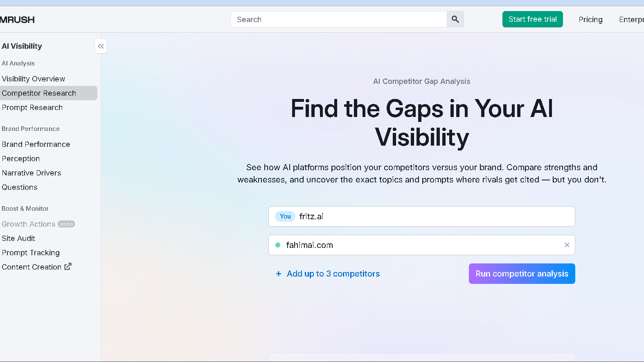
Task: Click the green status dot next to fahimai.com
Action: (x=278, y=245)
